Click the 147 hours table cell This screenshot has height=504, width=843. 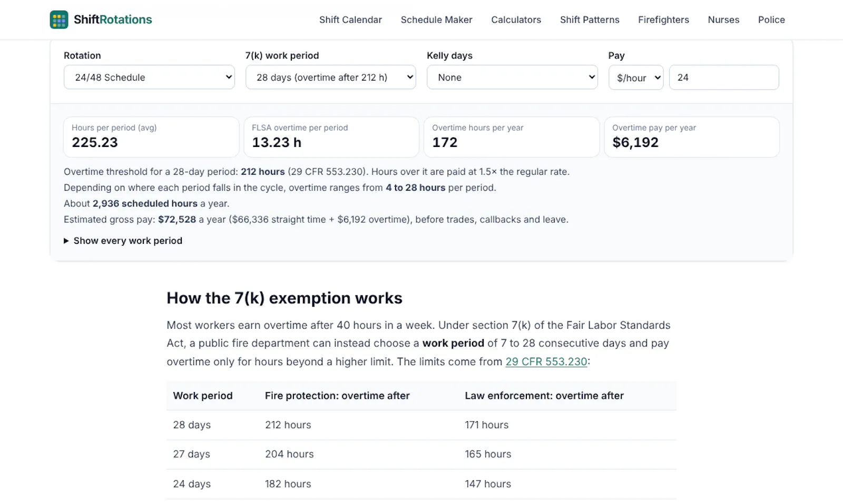(488, 484)
